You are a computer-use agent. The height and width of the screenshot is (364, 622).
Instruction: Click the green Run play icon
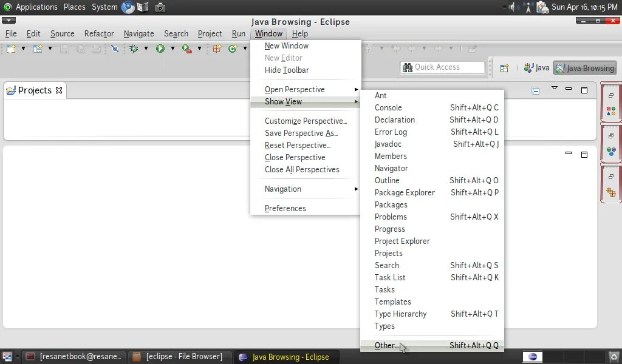[160, 49]
